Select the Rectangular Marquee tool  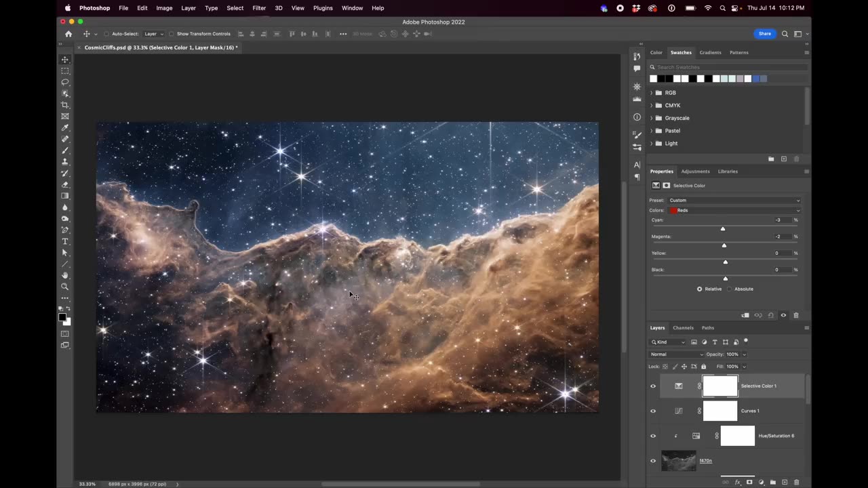[x=65, y=71]
